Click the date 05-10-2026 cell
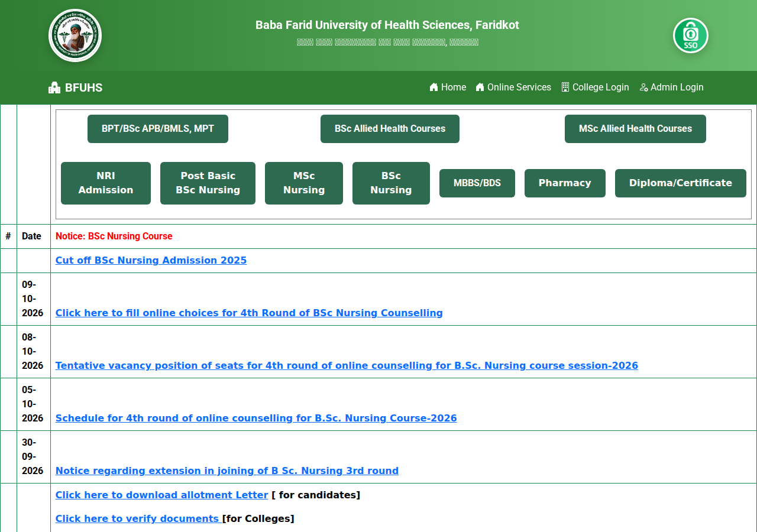 [33, 404]
